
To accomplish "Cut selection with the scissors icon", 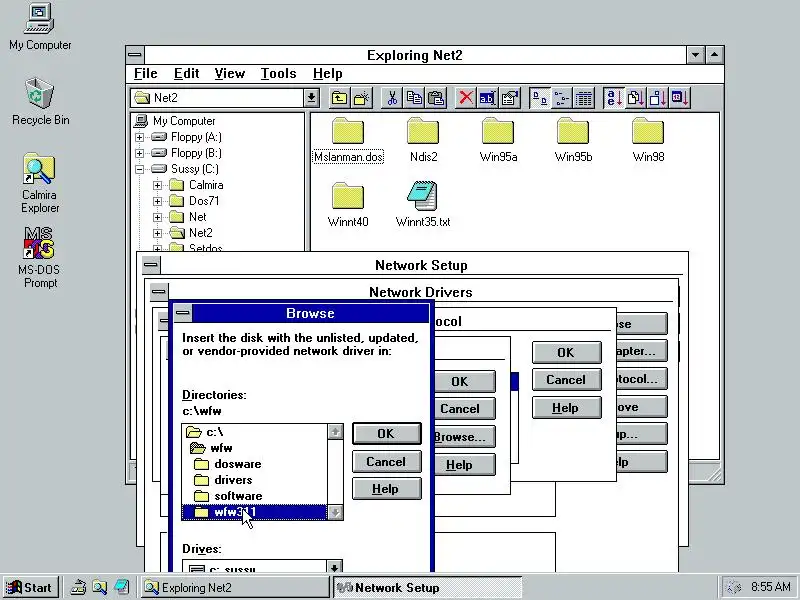I will pos(392,97).
